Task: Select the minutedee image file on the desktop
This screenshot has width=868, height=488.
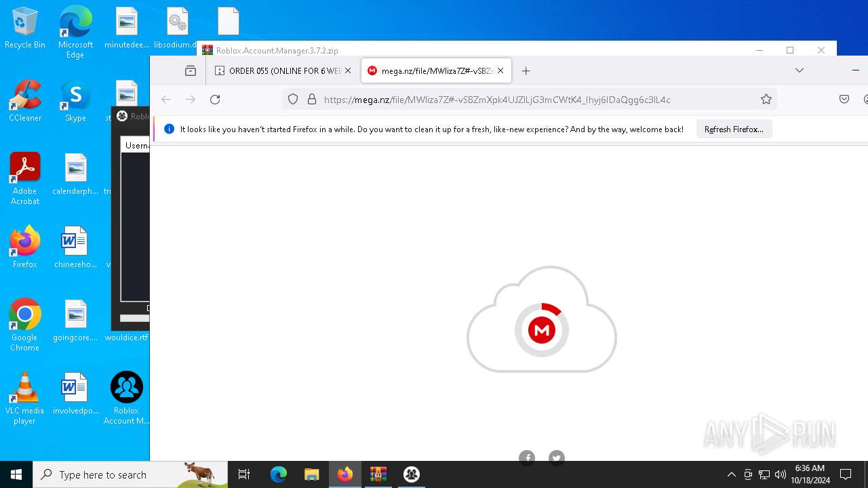Action: click(x=126, y=28)
